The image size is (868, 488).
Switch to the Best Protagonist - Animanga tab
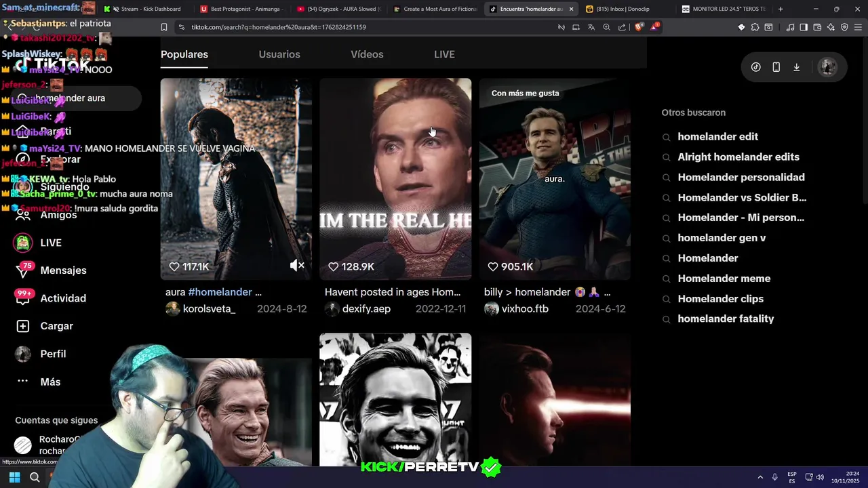(x=242, y=9)
